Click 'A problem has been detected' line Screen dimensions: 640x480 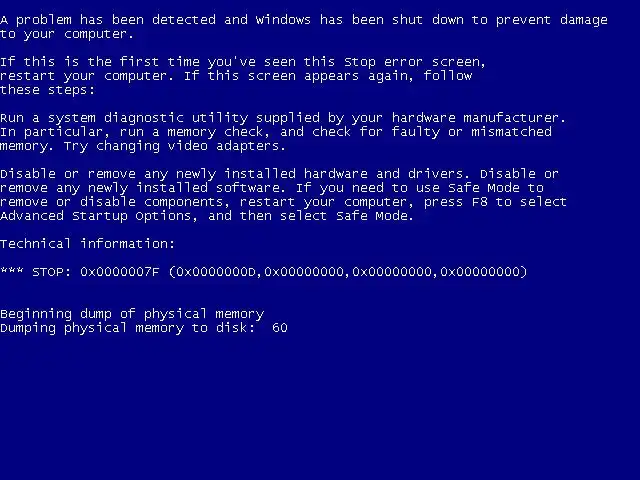(108, 20)
